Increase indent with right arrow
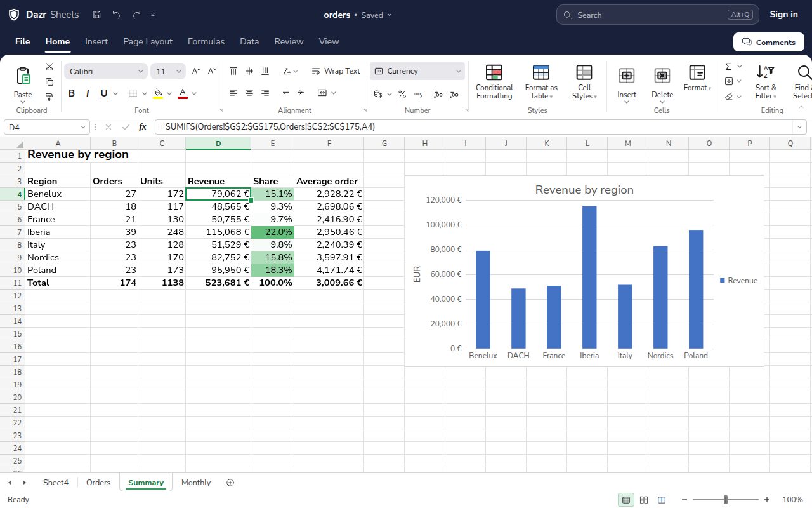 301,93
